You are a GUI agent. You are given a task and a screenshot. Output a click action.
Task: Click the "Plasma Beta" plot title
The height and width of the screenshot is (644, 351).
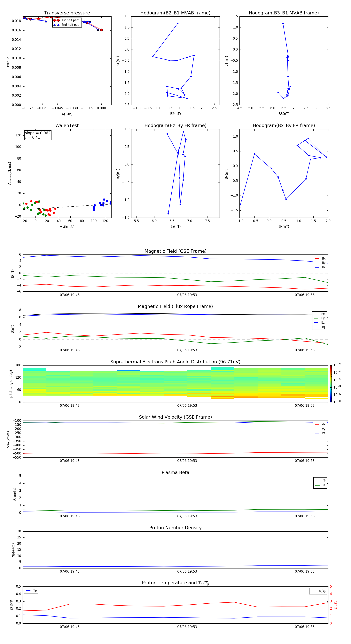tap(175, 472)
